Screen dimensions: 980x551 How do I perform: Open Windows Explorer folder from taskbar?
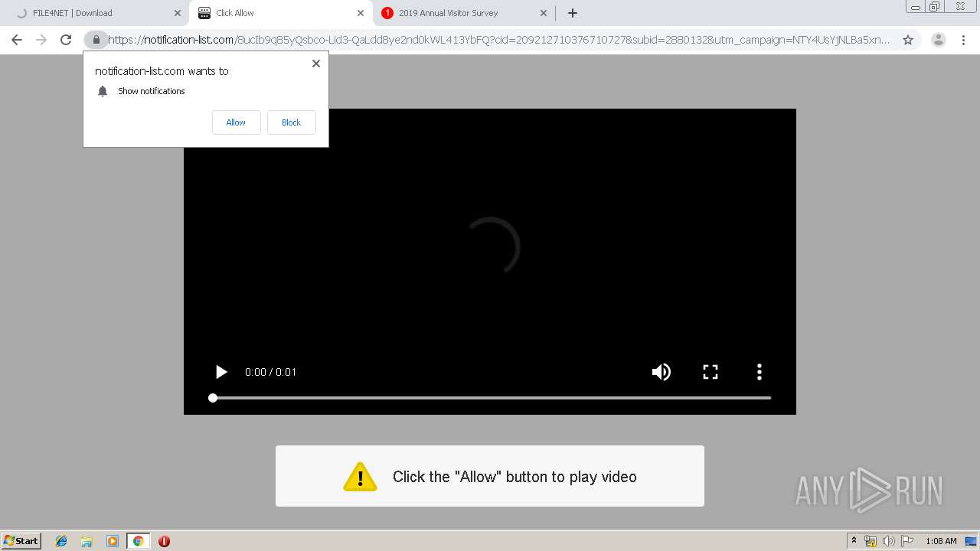(87, 541)
